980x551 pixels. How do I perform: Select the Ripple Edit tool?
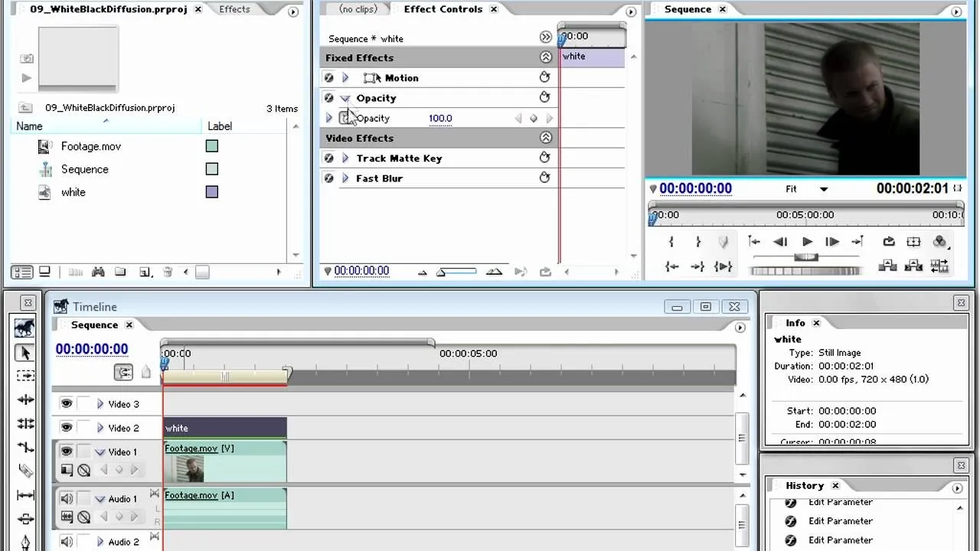point(24,399)
